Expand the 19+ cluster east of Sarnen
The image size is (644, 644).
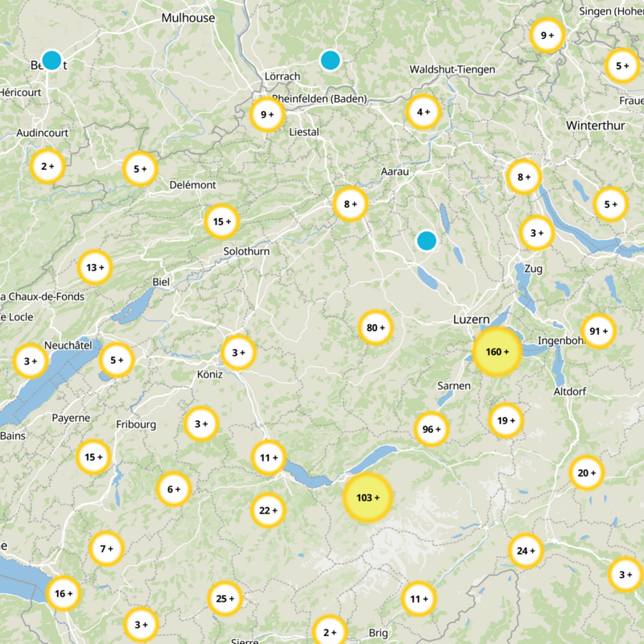(x=505, y=419)
